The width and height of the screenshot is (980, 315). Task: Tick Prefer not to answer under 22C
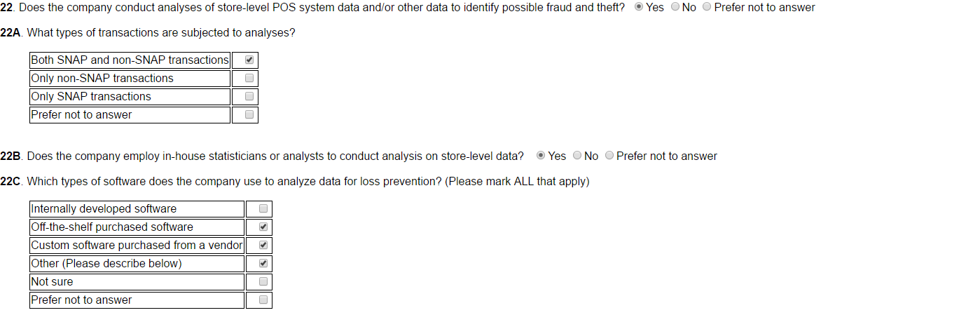[263, 300]
